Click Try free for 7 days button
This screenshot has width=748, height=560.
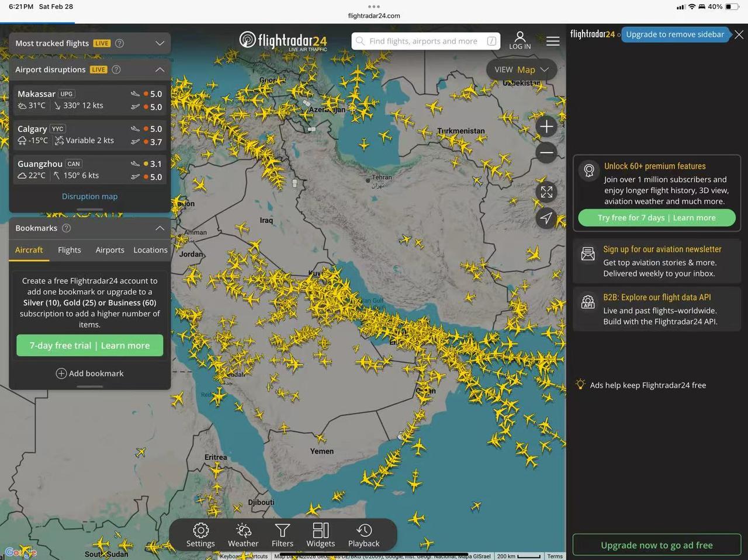point(657,218)
